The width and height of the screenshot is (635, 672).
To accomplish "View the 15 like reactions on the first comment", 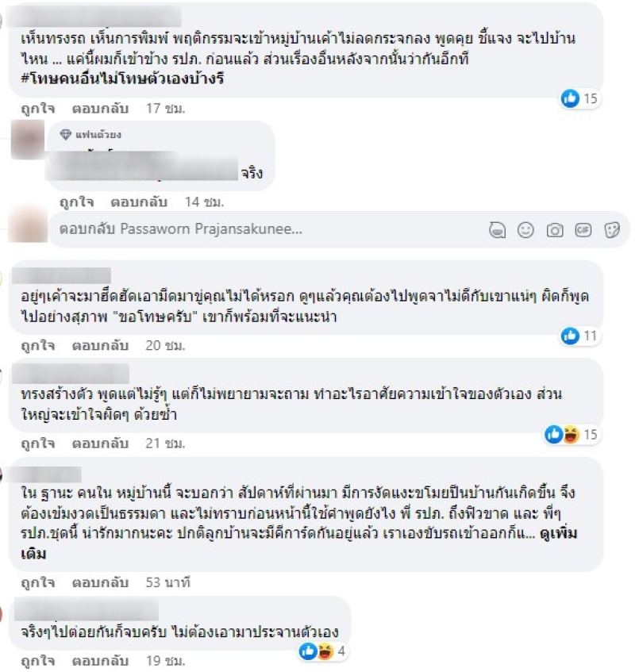I will (x=579, y=98).
